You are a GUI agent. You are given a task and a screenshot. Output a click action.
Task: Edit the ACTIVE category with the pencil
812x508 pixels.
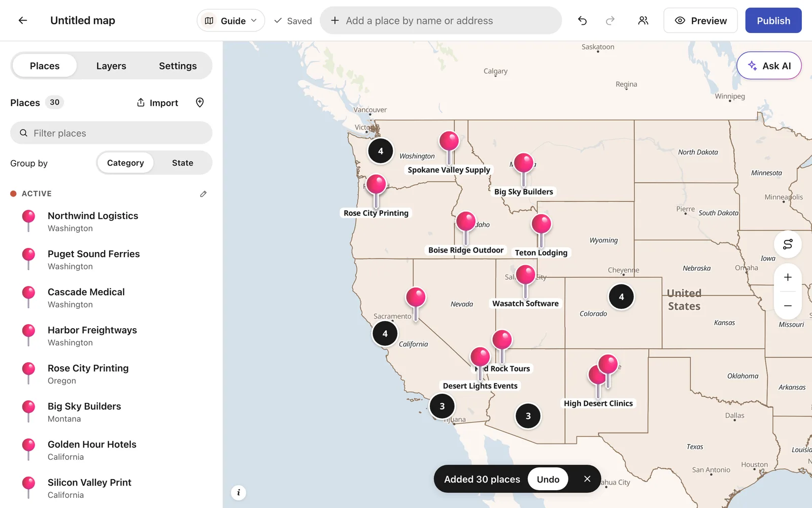[204, 194]
